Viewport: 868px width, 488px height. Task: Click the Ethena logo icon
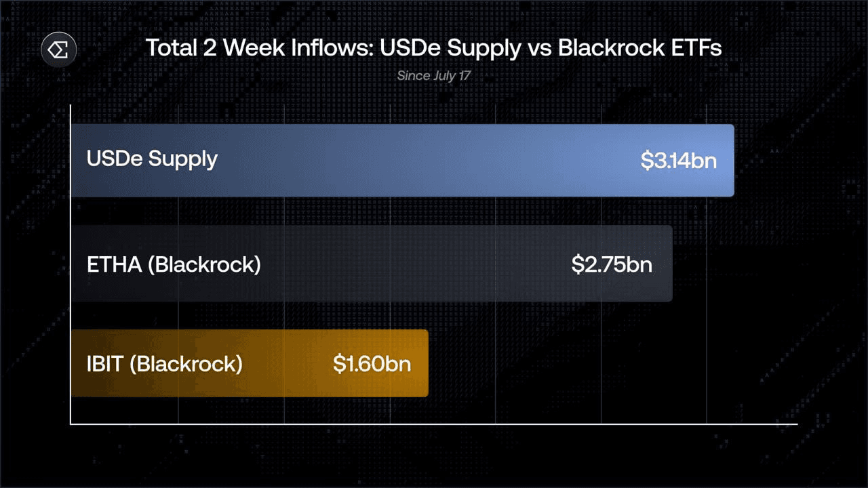(59, 49)
